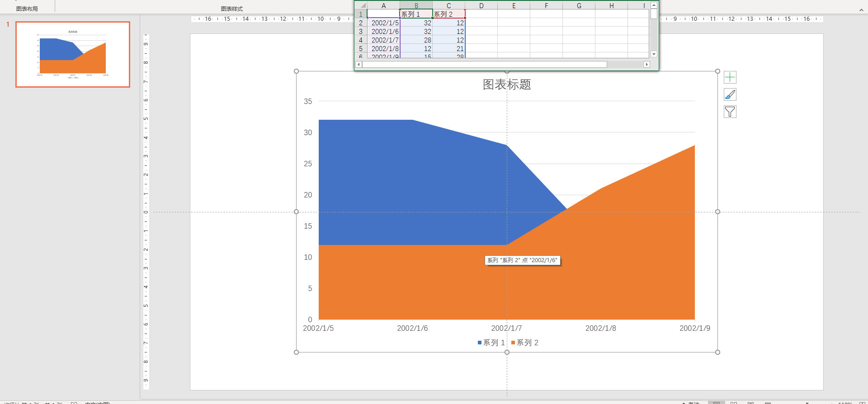Image resolution: width=868 pixels, height=404 pixels.
Task: Click the 2002/1/9 horizontal axis label
Action: click(x=695, y=328)
